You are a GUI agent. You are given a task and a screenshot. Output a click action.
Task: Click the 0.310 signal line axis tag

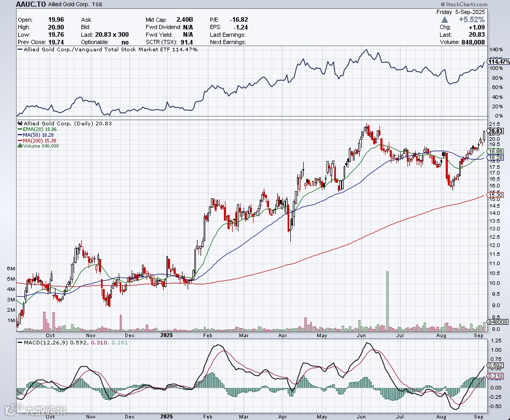point(497,376)
